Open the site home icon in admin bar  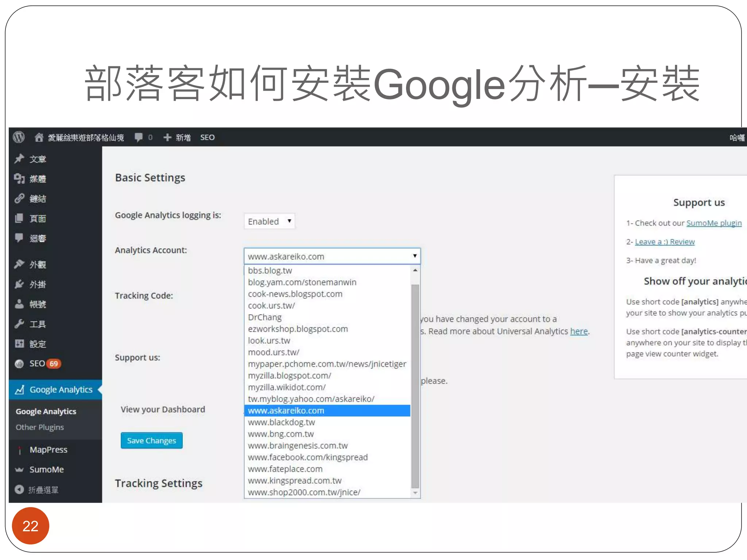click(x=39, y=137)
